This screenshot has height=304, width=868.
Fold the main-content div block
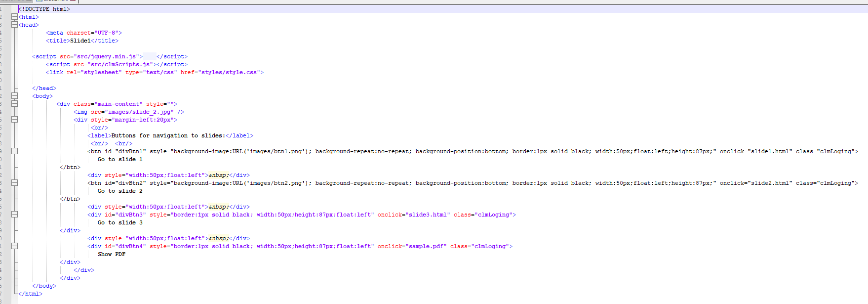click(14, 104)
